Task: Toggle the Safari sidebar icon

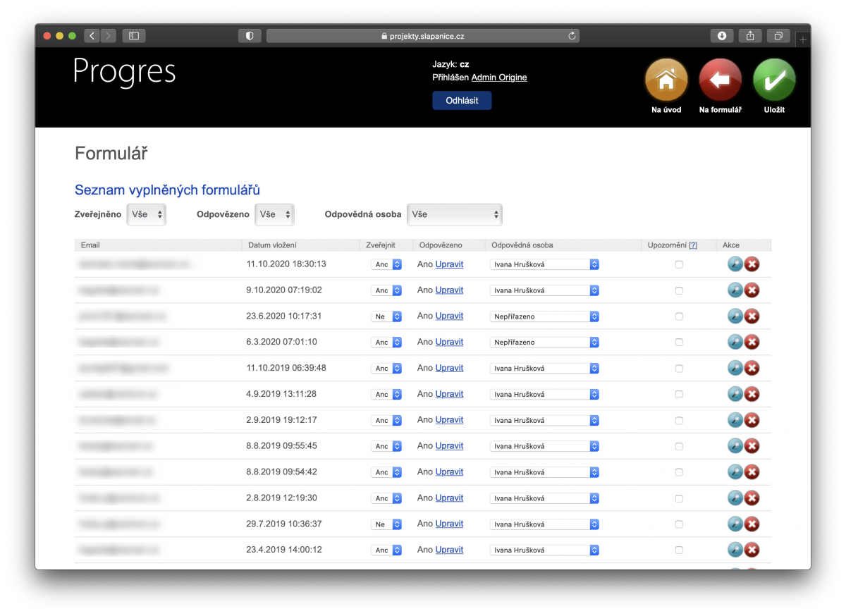Action: tap(133, 35)
